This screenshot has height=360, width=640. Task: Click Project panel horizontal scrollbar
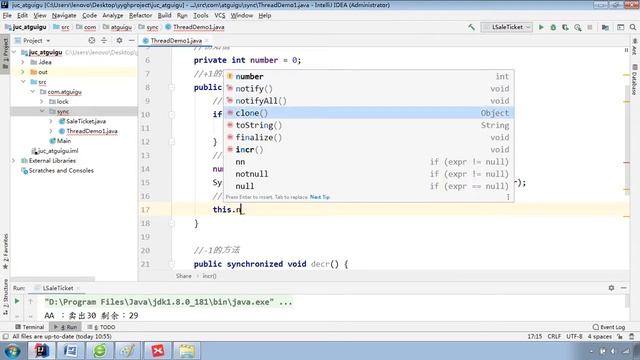[53, 279]
